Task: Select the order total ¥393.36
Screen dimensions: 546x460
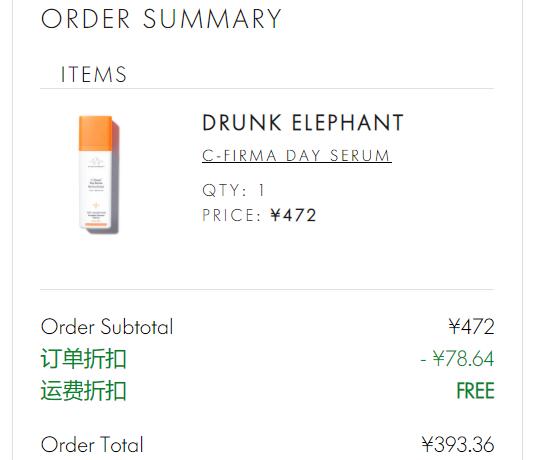Action: [458, 445]
